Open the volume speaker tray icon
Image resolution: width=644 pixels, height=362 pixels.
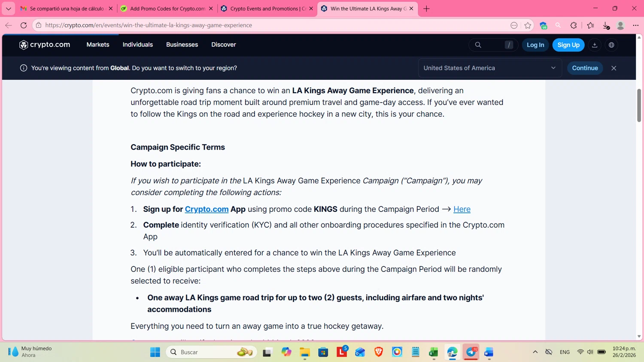590,352
